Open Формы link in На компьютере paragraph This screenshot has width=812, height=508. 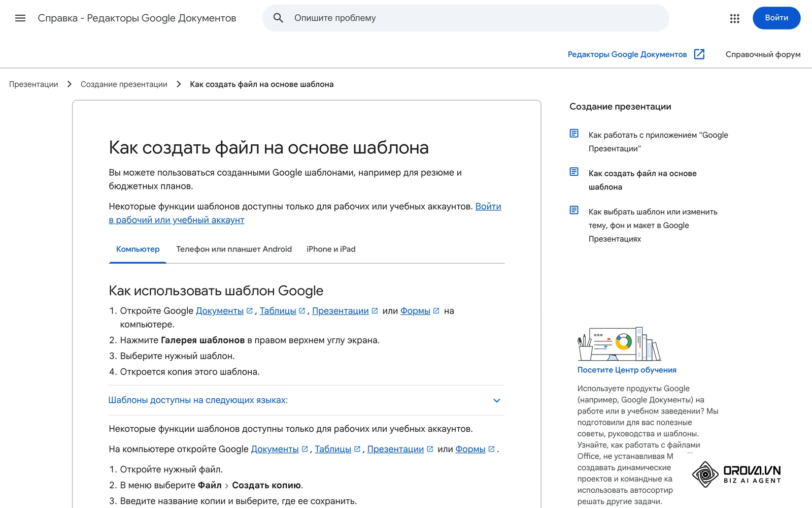(470, 449)
